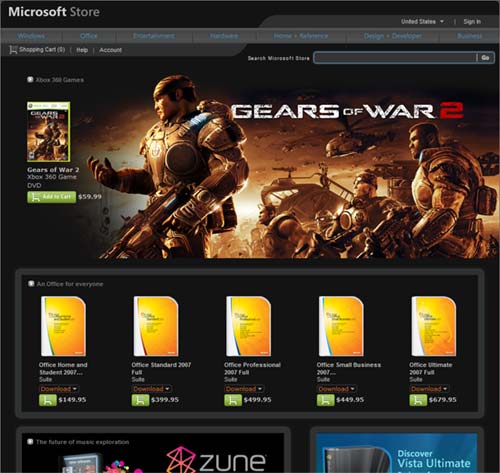
Task: Click the Office Professional 2007 box image
Action: (x=249, y=326)
